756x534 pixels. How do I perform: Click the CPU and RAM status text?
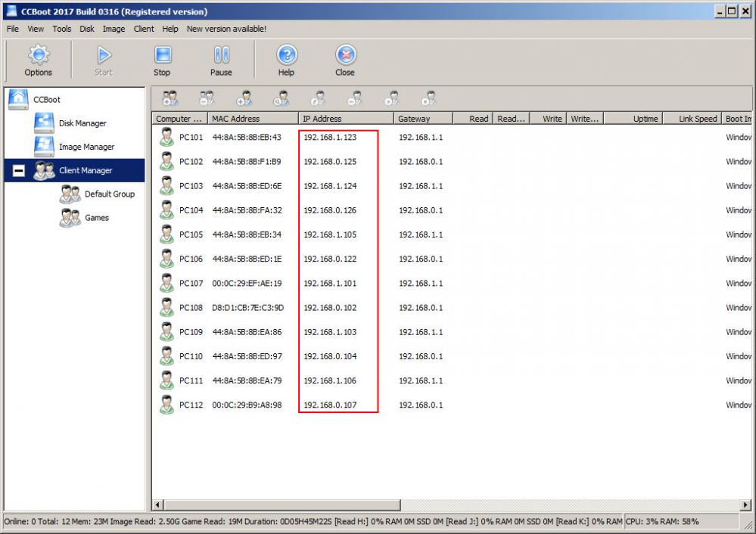tap(662, 521)
